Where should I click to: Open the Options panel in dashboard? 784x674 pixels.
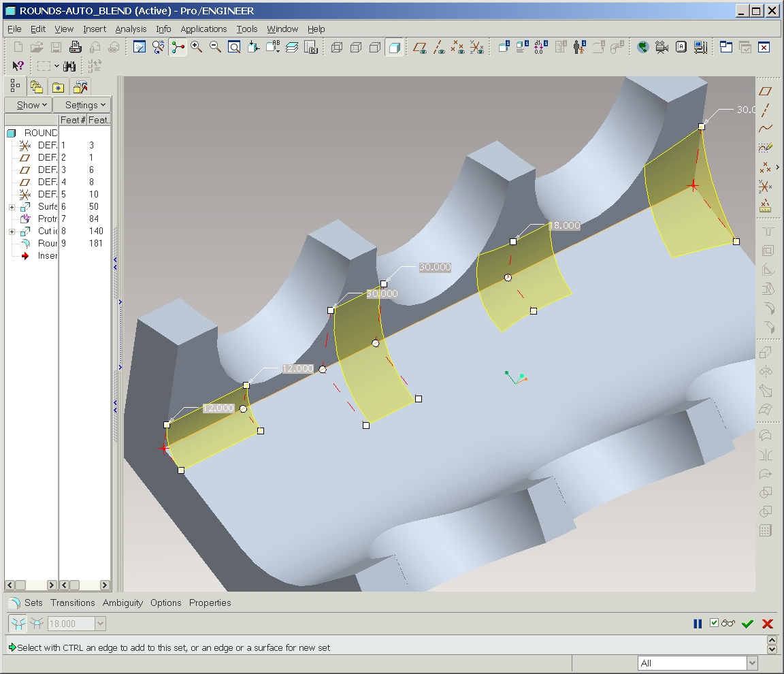(166, 603)
